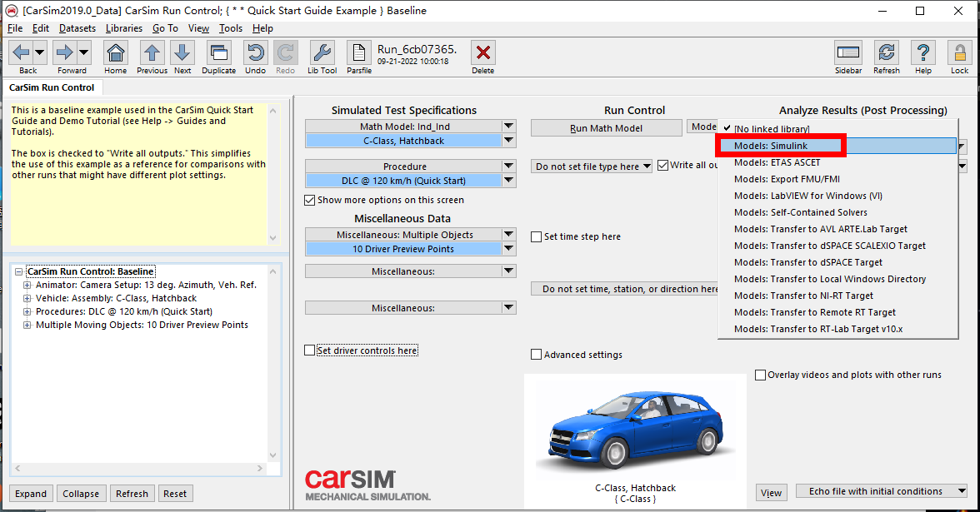Click the Lock padlock icon
The width and height of the screenshot is (980, 512).
pos(960,53)
